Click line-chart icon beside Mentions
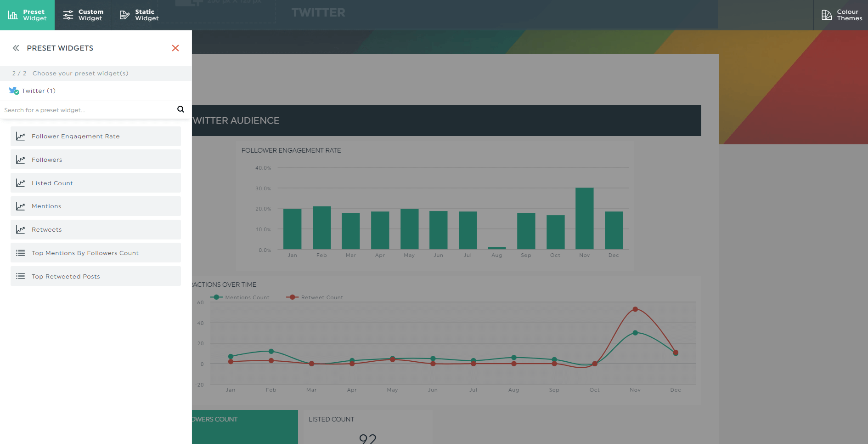The height and width of the screenshot is (444, 868). (x=21, y=206)
